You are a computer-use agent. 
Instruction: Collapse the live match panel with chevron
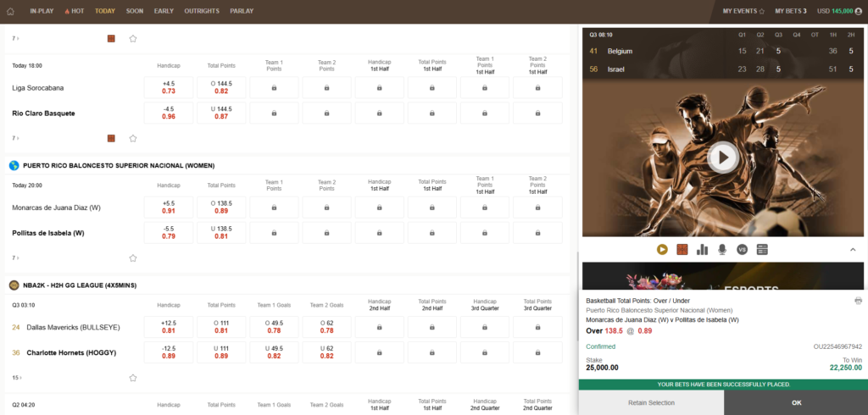(x=852, y=249)
